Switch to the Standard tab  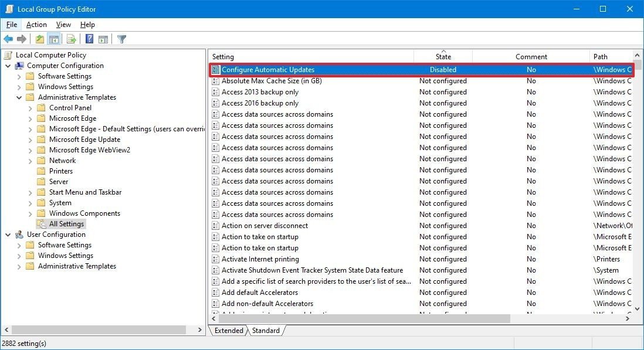(266, 330)
